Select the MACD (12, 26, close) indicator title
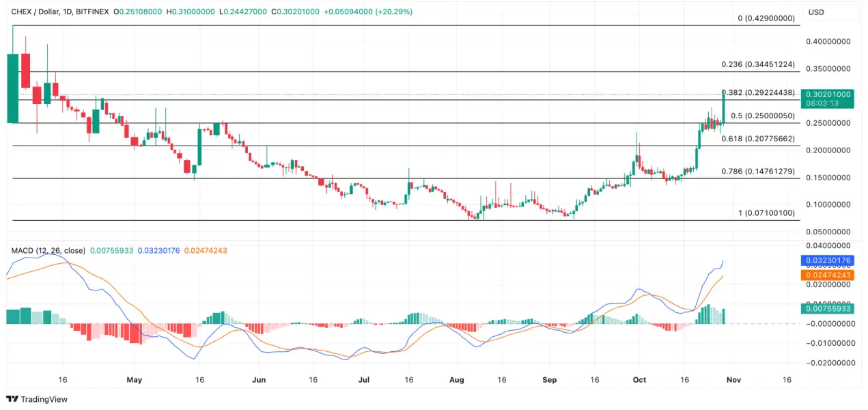Image resolution: width=868 pixels, height=410 pixels. 48,251
